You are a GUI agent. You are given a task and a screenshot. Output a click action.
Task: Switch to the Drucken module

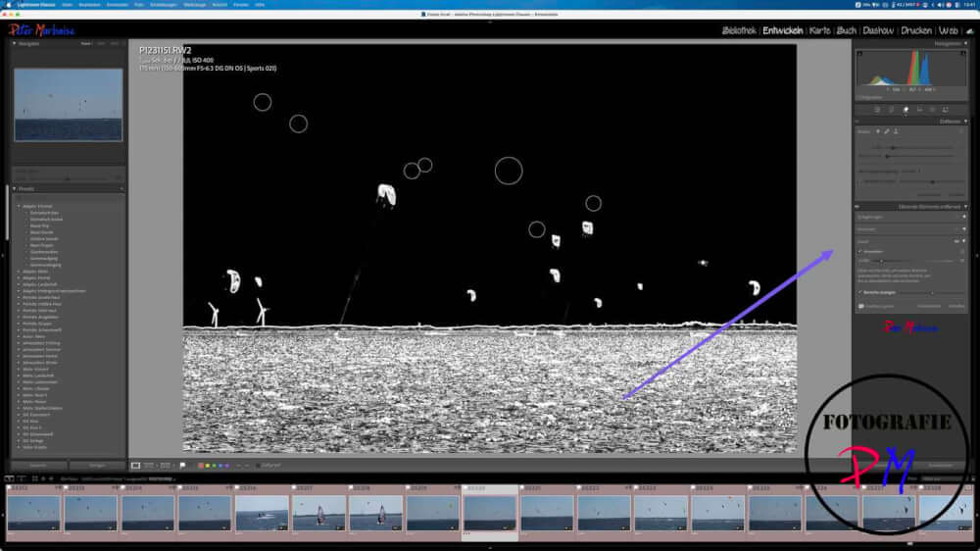(916, 30)
